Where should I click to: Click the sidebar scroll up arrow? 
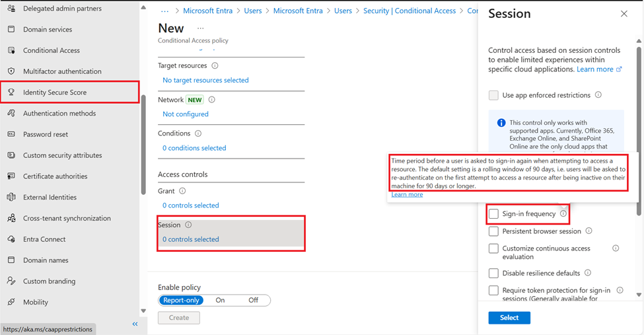[143, 7]
